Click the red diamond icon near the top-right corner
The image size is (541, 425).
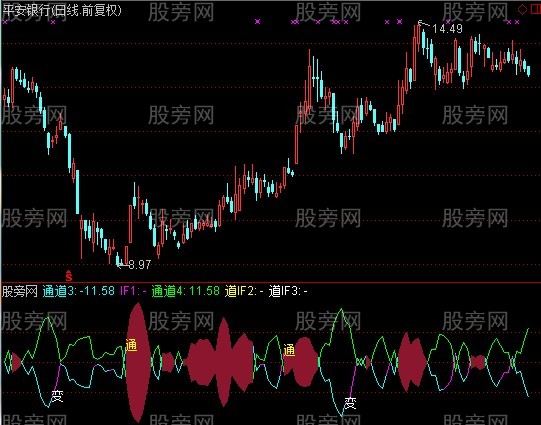point(522,9)
